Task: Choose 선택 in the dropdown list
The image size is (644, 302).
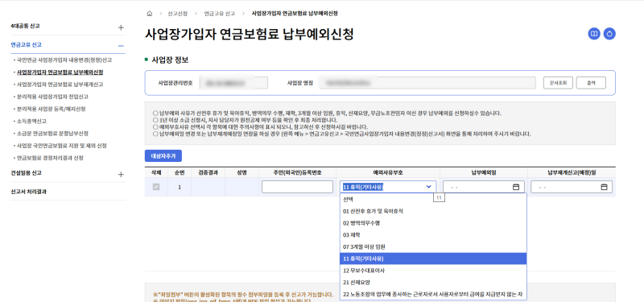Action: coord(433,199)
